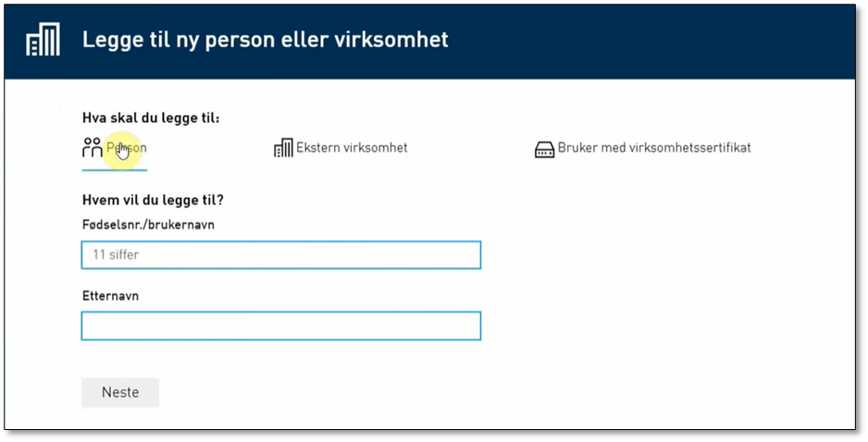
Task: Focus the Fødselsnr./brukernavn input field
Action: [x=280, y=254]
